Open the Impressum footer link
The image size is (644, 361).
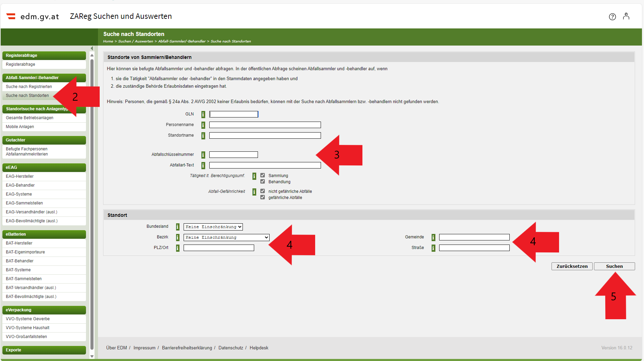(x=144, y=348)
